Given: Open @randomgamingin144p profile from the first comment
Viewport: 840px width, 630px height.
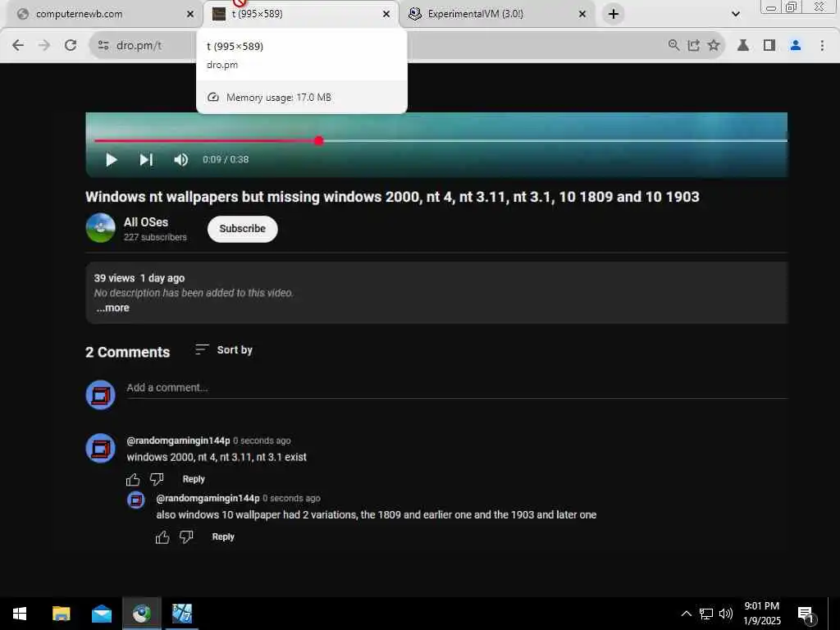Looking at the screenshot, I should pyautogui.click(x=178, y=441).
